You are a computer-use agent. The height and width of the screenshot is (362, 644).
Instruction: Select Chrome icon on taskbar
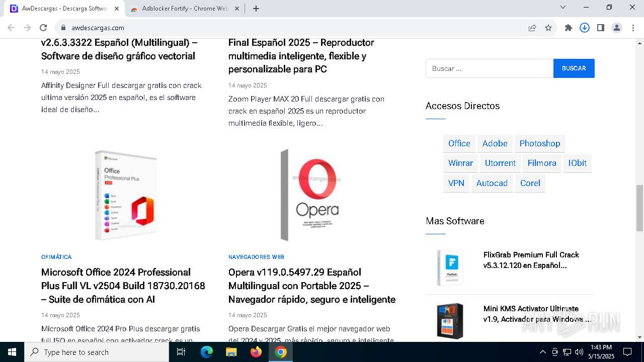click(x=281, y=352)
